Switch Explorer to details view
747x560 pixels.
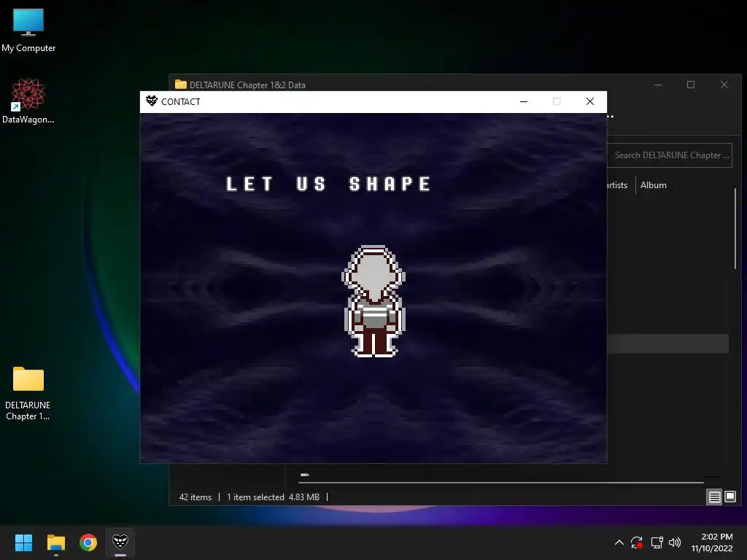point(715,497)
